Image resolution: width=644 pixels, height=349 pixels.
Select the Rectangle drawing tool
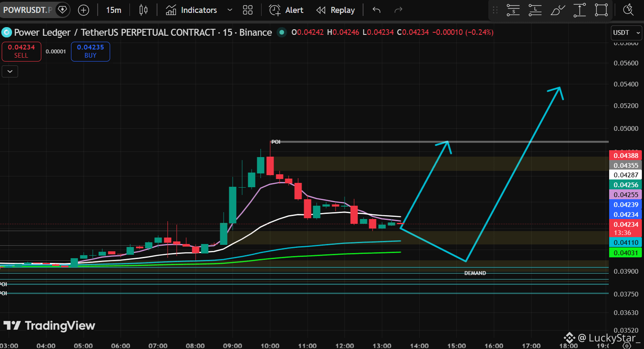[x=601, y=10]
